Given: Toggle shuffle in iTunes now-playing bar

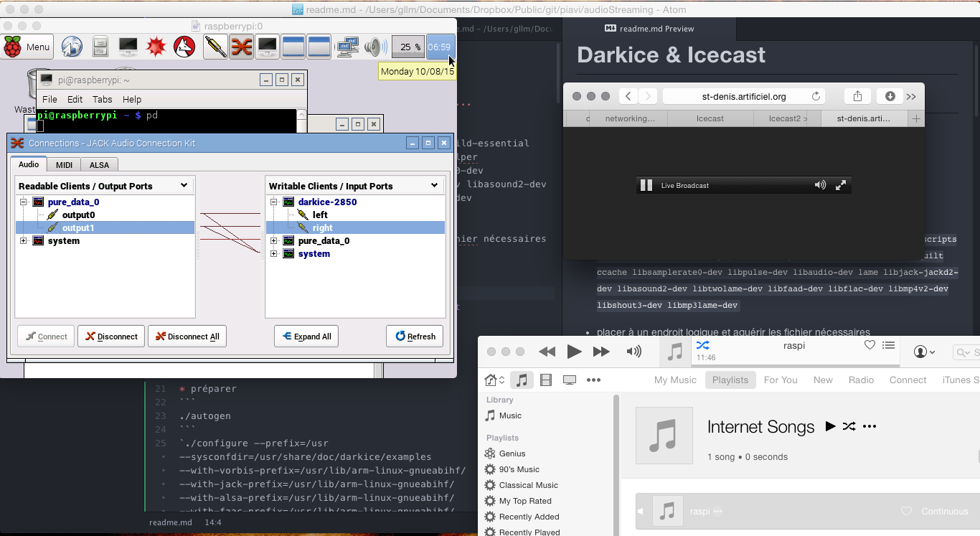Looking at the screenshot, I should tap(702, 345).
